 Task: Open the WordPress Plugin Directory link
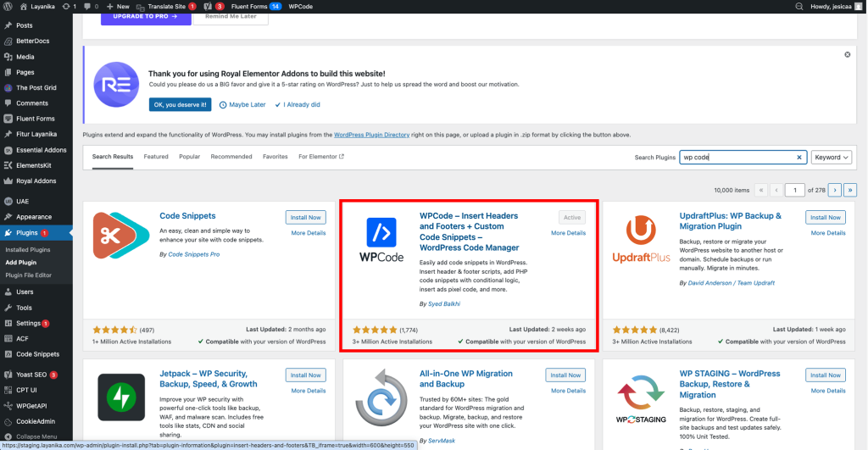[x=371, y=135]
